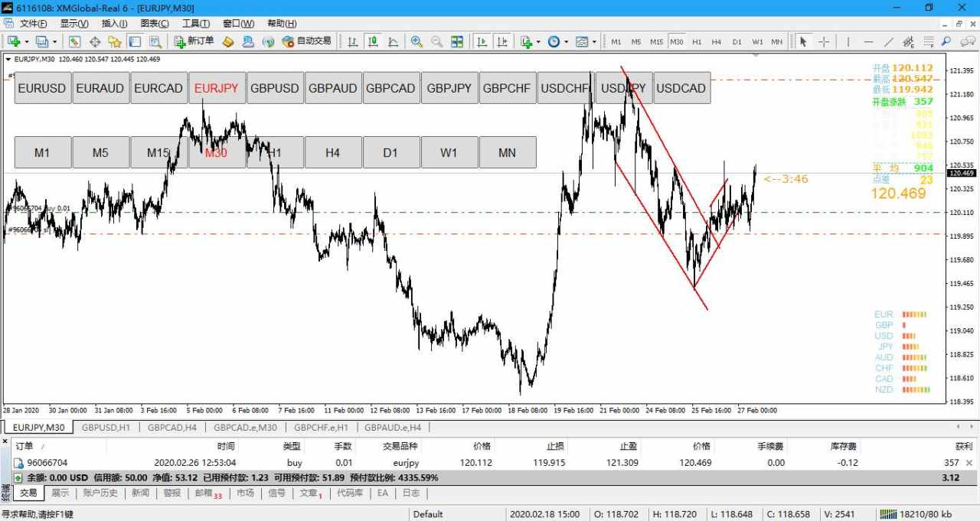This screenshot has height=521, width=980.
Task: Select M15 timeframe in toolbar
Action: (x=656, y=41)
